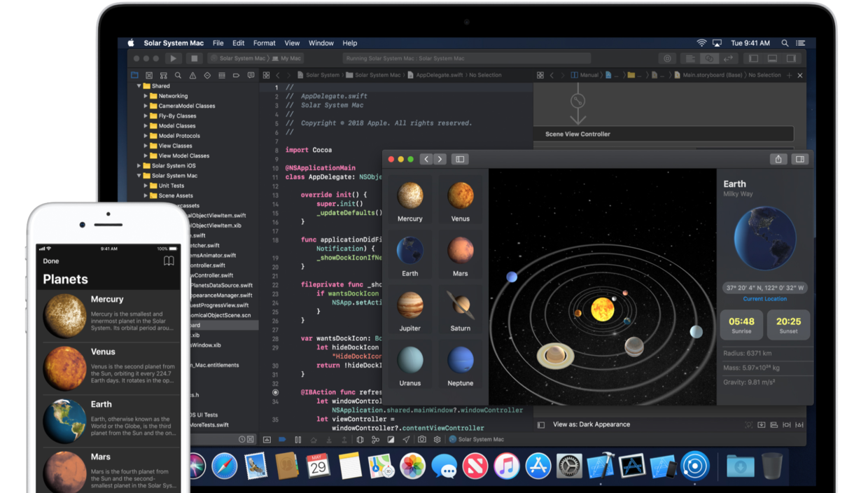868x493 pixels.
Task: Switch to the Assistant editor layout
Action: [x=709, y=59]
